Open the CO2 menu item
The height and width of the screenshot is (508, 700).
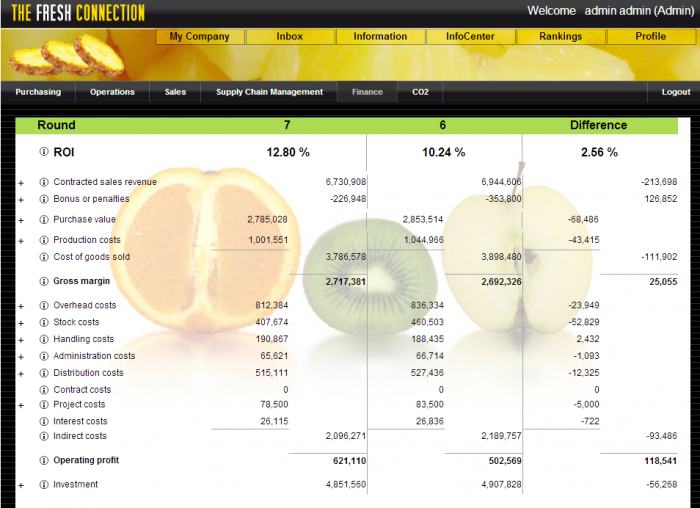[420, 92]
